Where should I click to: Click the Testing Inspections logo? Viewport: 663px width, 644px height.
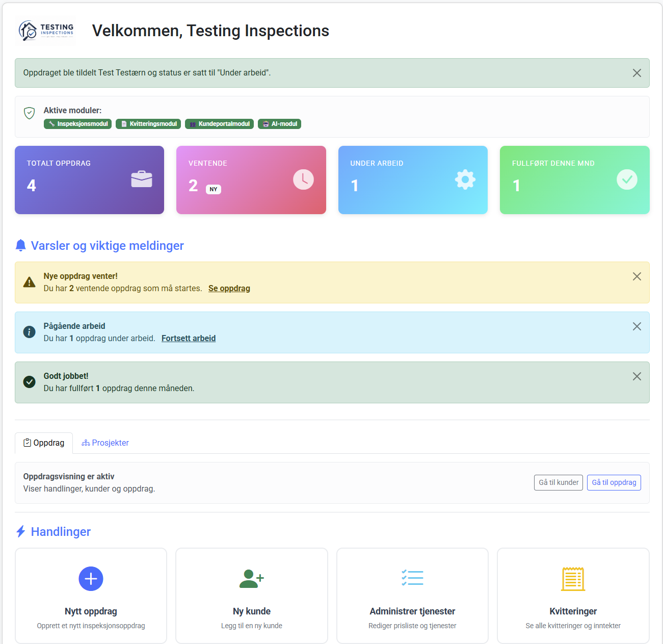(x=46, y=31)
